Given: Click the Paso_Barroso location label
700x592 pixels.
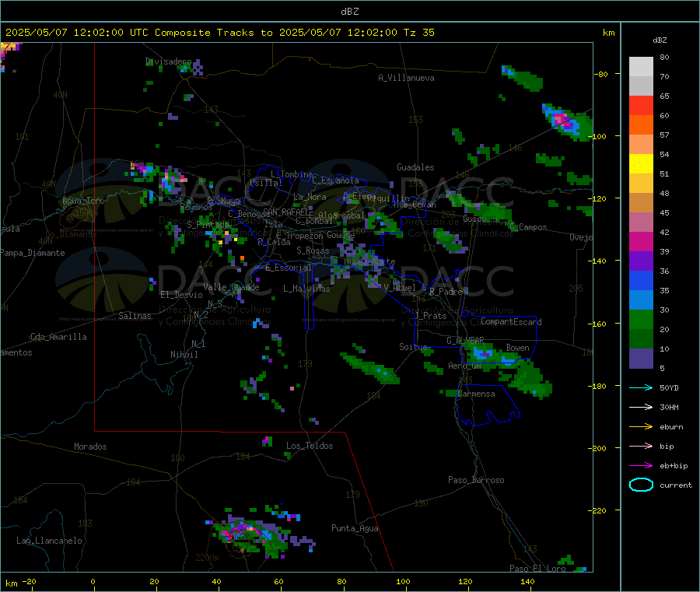Looking at the screenshot, I should 476,480.
